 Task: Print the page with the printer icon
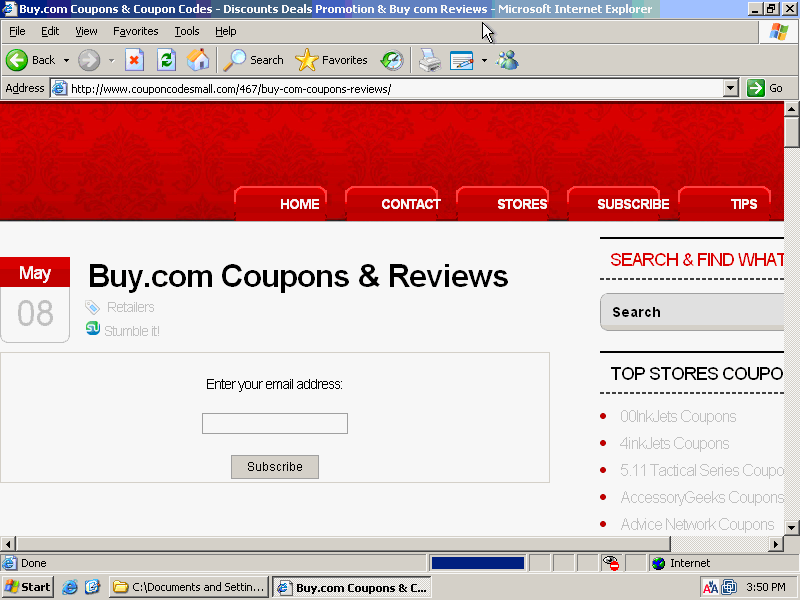pyautogui.click(x=430, y=60)
